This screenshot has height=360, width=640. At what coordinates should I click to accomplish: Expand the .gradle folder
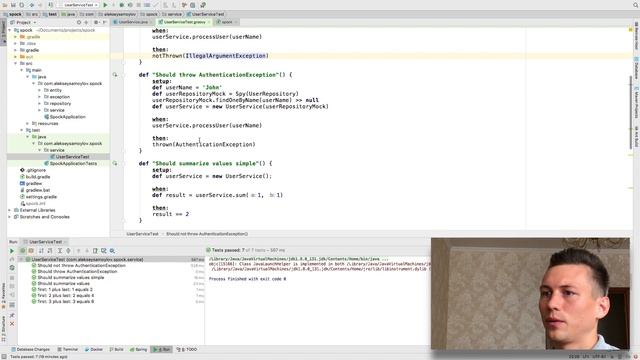pyautogui.click(x=16, y=37)
